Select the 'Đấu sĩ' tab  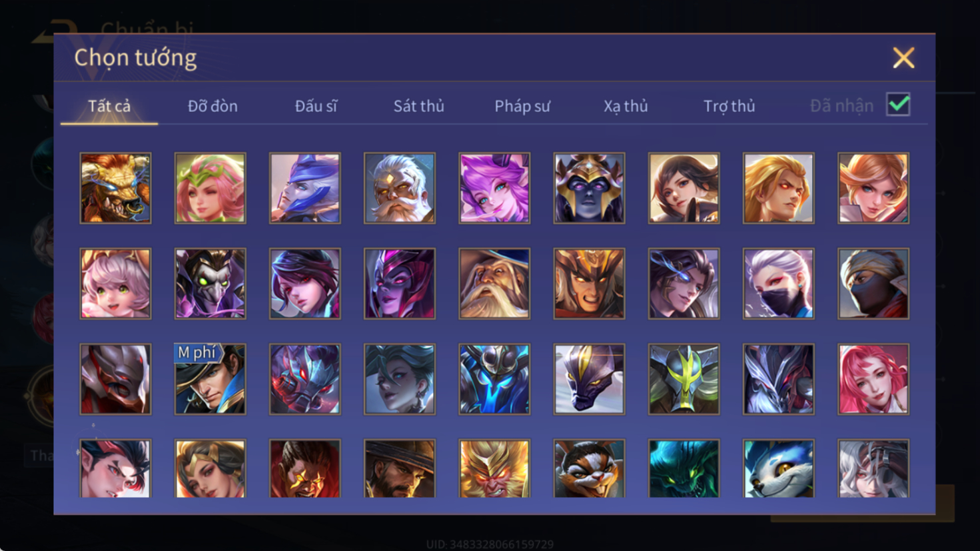click(316, 106)
